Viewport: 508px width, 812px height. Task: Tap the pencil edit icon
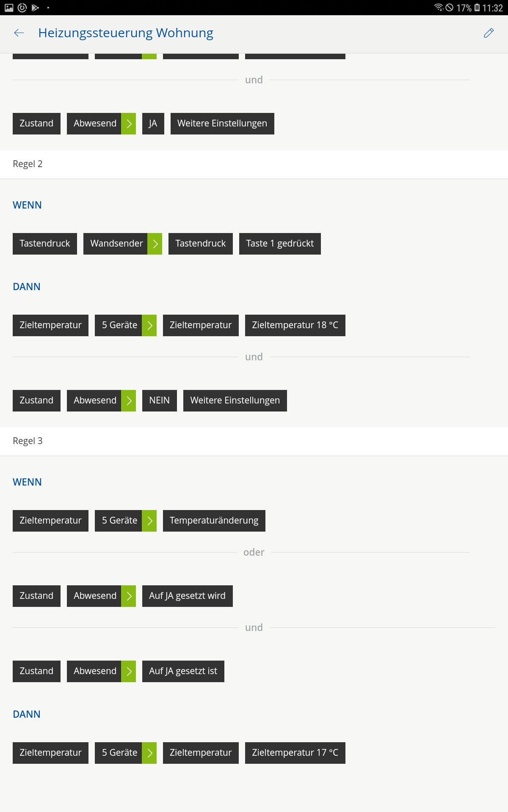coord(489,33)
